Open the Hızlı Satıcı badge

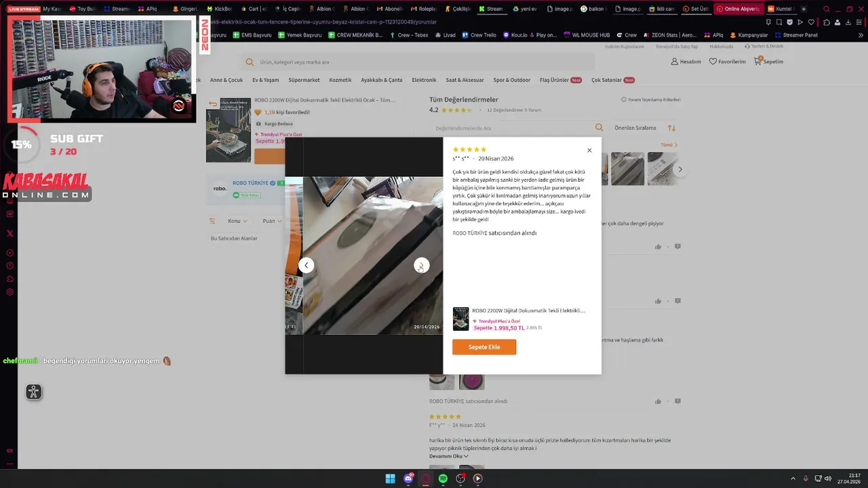pos(247,195)
